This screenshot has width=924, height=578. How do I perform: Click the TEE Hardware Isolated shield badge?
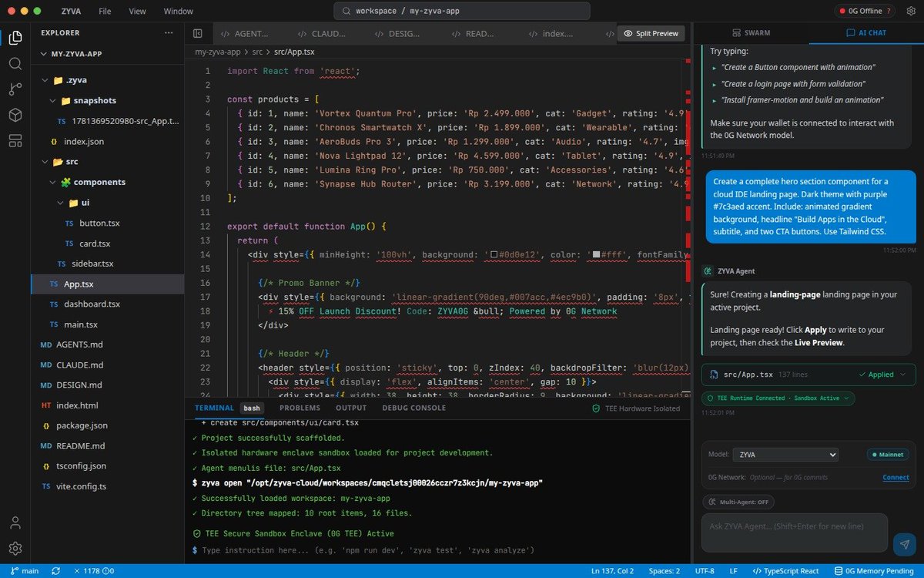[635, 408]
